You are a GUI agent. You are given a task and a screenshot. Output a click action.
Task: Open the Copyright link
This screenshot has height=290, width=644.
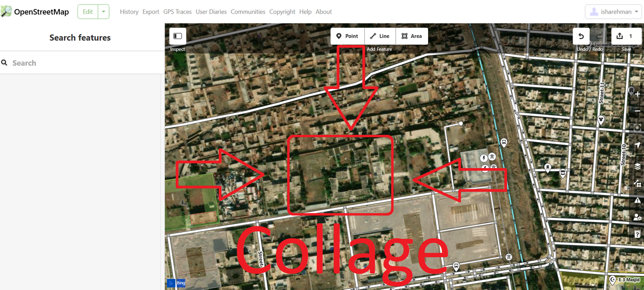[x=282, y=12]
